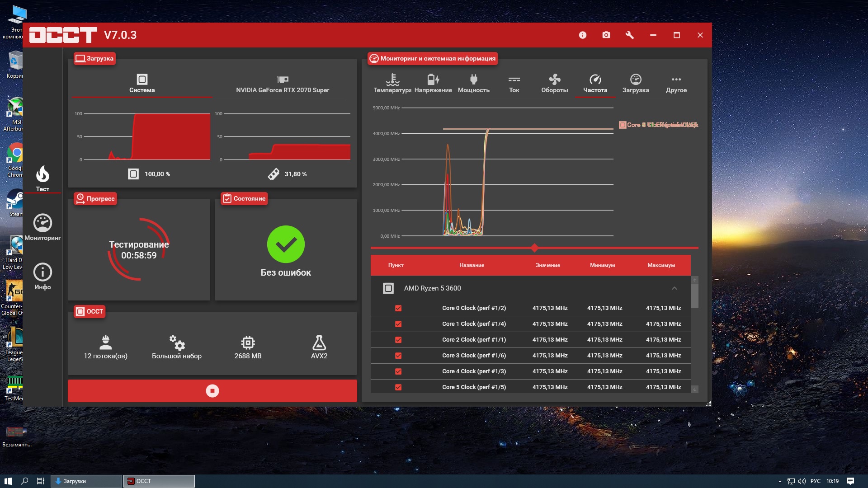Disable the Core 5 Clock checkbox
Screen dimensions: 868x488
398,387
